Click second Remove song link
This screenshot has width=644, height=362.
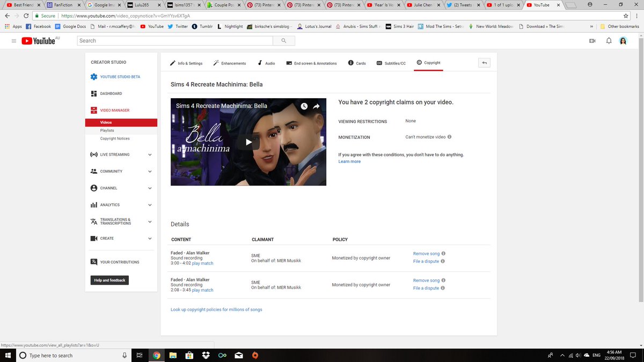426,280
